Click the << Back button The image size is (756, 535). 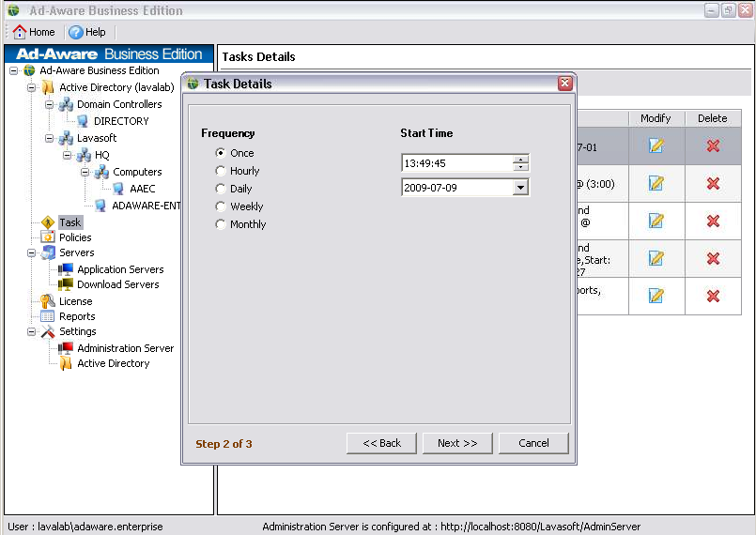point(381,443)
